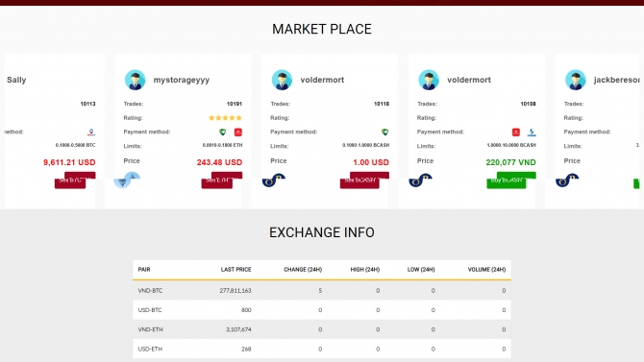Image resolution: width=644 pixels, height=362 pixels.
Task: Click trades count 10113
Action: [87, 104]
